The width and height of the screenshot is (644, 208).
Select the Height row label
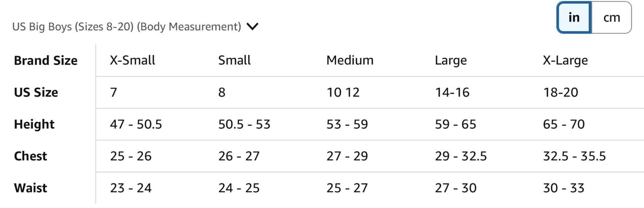click(x=34, y=124)
